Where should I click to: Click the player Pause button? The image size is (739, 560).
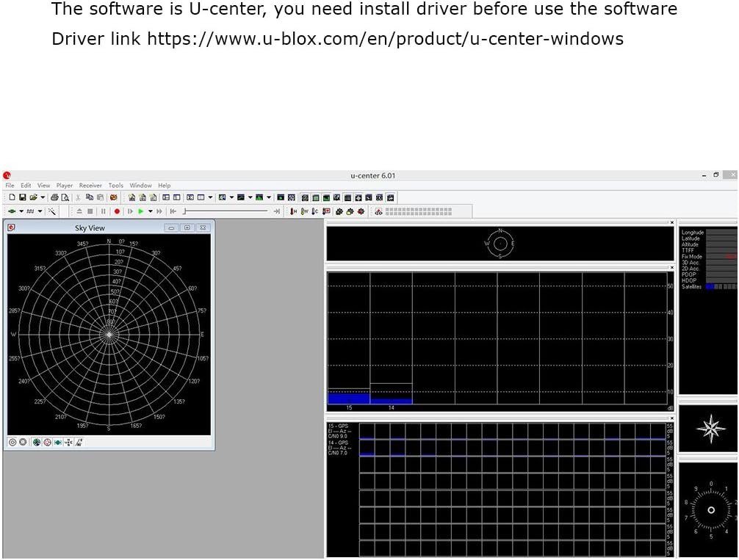pos(104,211)
